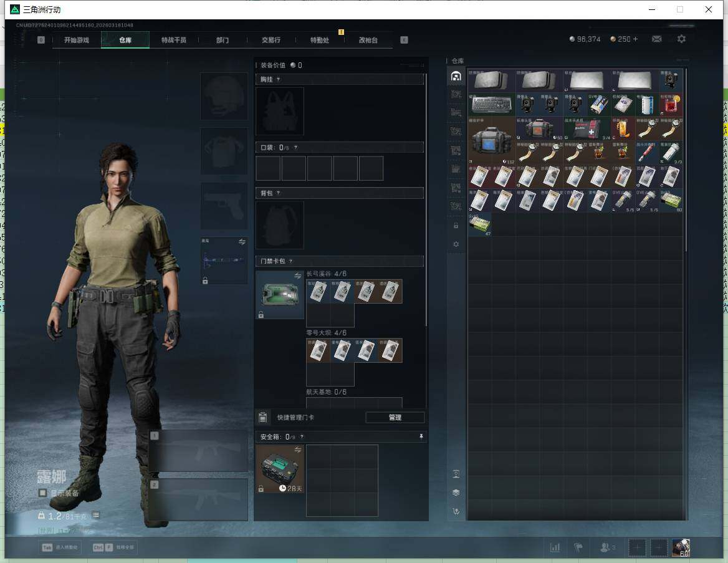Open the friends icon showing 3
The height and width of the screenshot is (563, 728).
tap(607, 547)
